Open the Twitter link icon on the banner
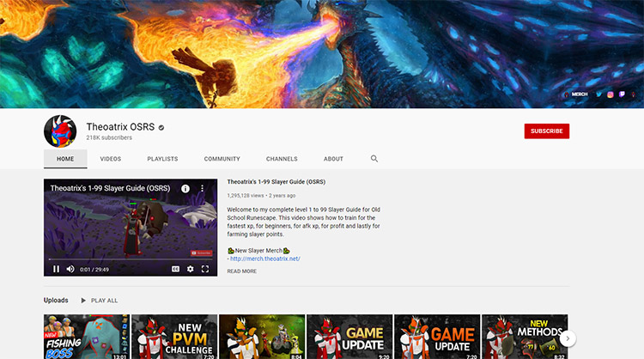The width and height of the screenshot is (644, 359). [598, 94]
